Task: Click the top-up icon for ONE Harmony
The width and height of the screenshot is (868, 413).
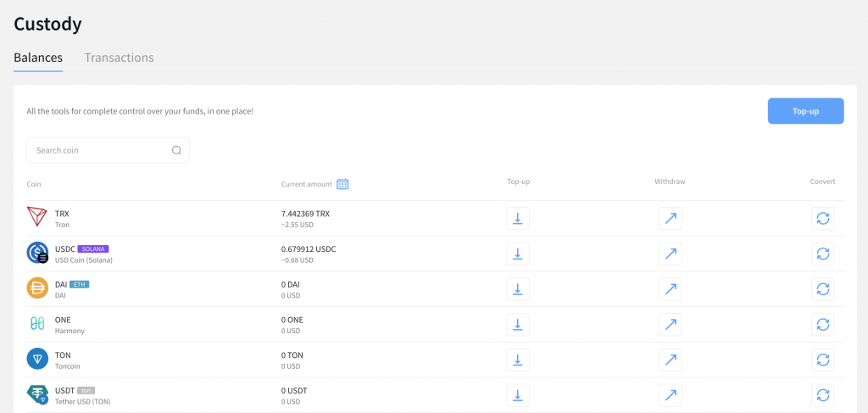Action: click(518, 324)
